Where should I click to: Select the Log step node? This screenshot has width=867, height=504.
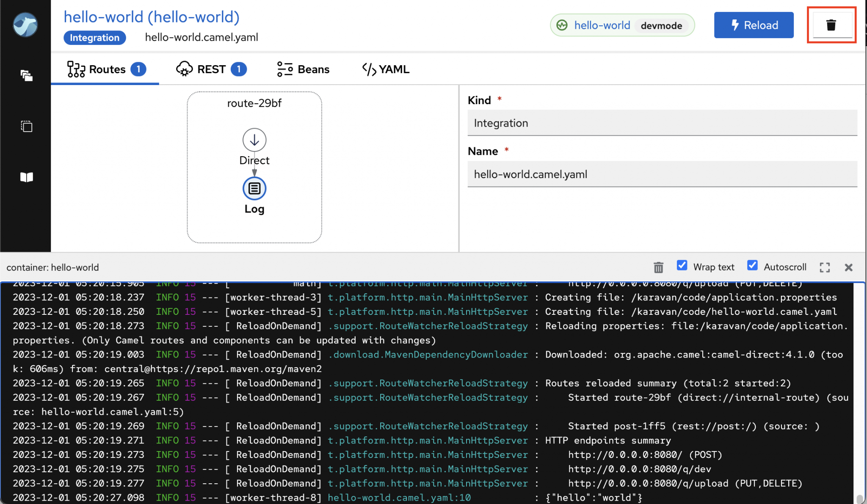pos(254,188)
